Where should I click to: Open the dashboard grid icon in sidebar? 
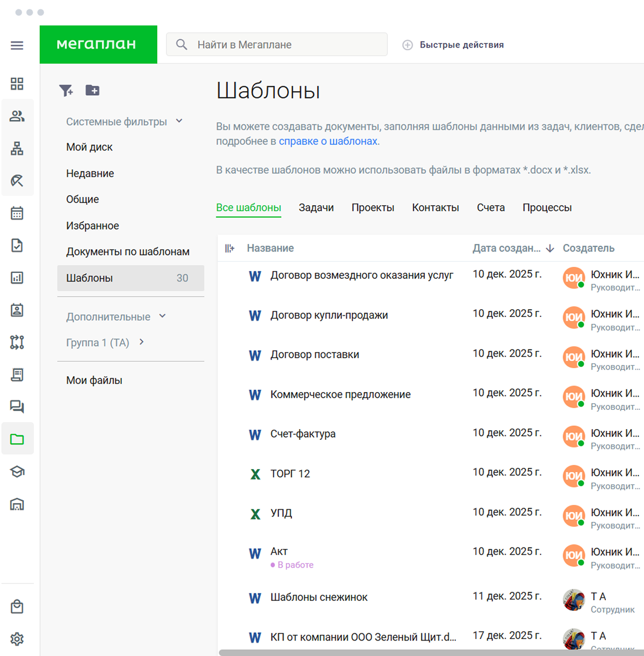click(x=17, y=84)
